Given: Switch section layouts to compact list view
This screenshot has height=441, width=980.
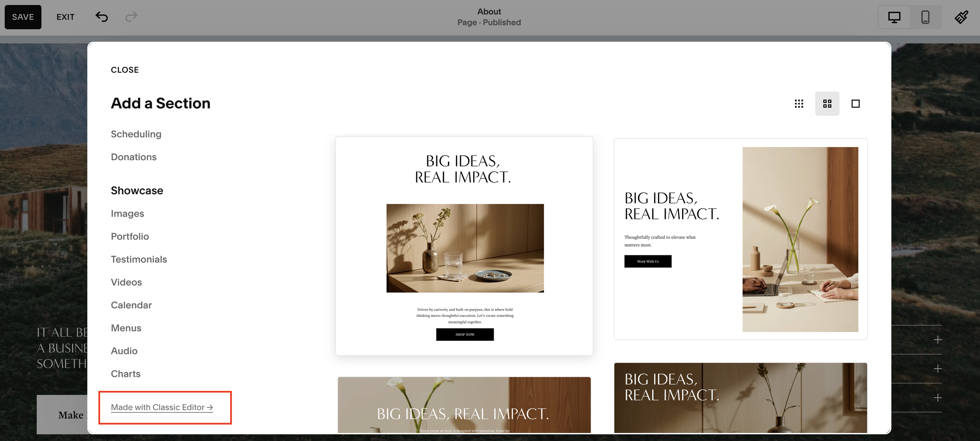Looking at the screenshot, I should (x=799, y=103).
